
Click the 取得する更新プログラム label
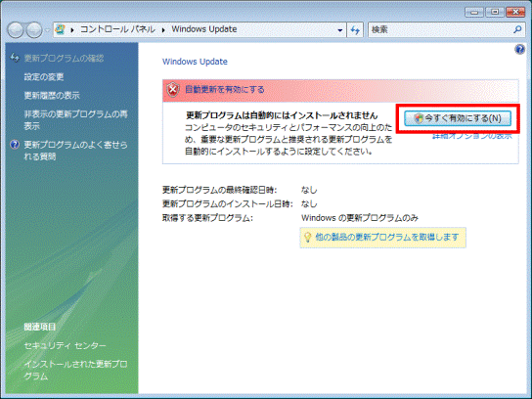point(207,218)
